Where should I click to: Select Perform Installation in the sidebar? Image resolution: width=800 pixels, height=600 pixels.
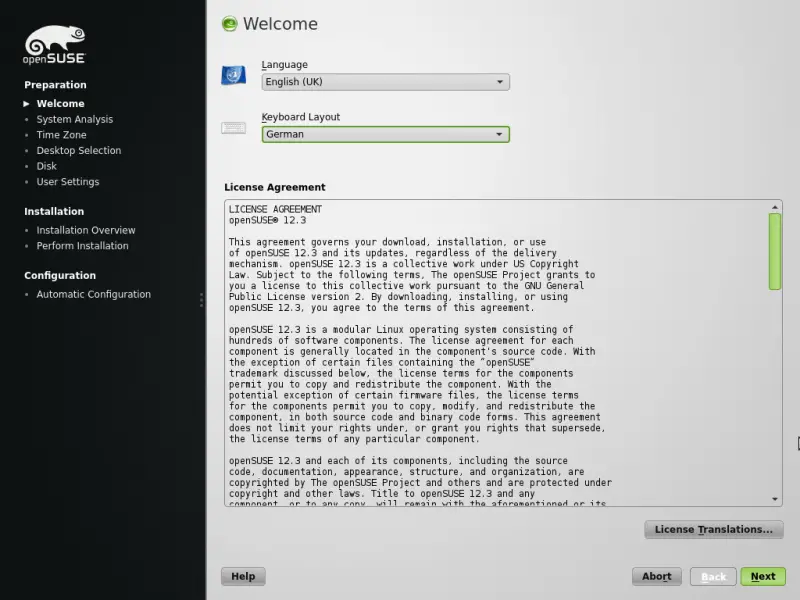[82, 245]
